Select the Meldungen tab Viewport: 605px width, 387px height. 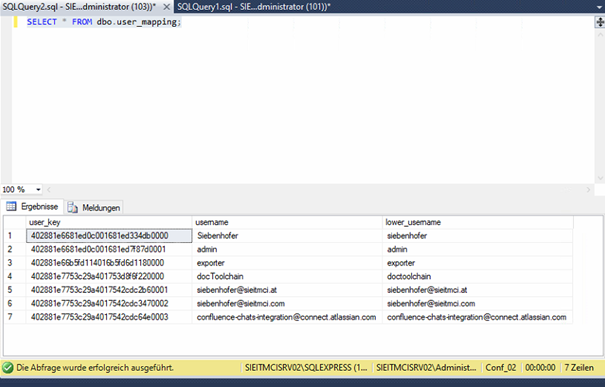coord(94,208)
